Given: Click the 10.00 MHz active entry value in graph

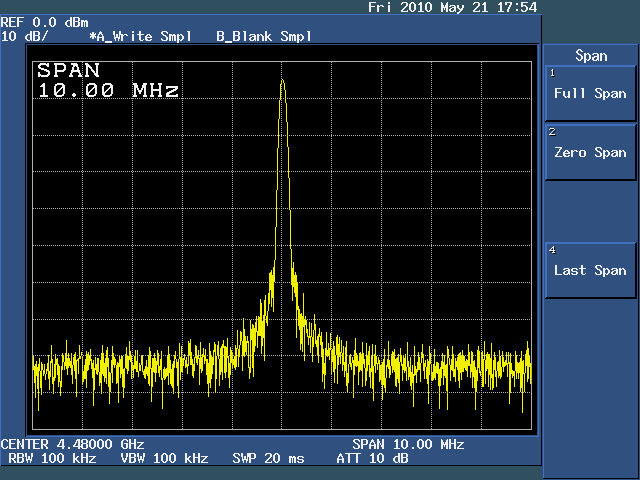Looking at the screenshot, I should click(108, 90).
